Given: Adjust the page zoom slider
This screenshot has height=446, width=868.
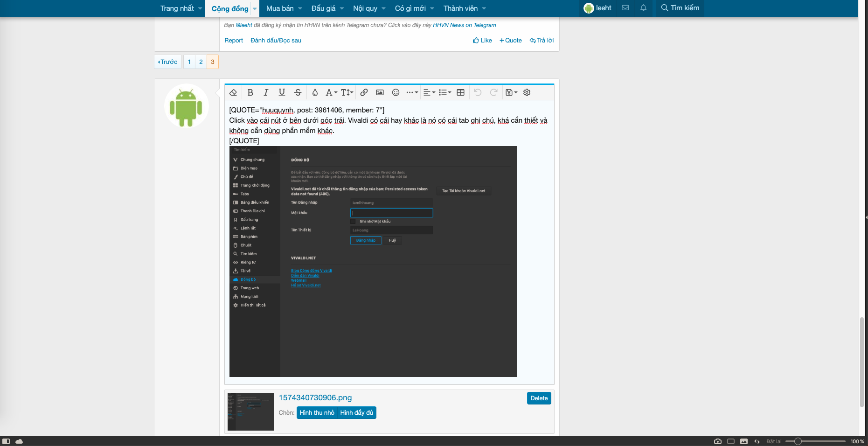Looking at the screenshot, I should (x=798, y=441).
